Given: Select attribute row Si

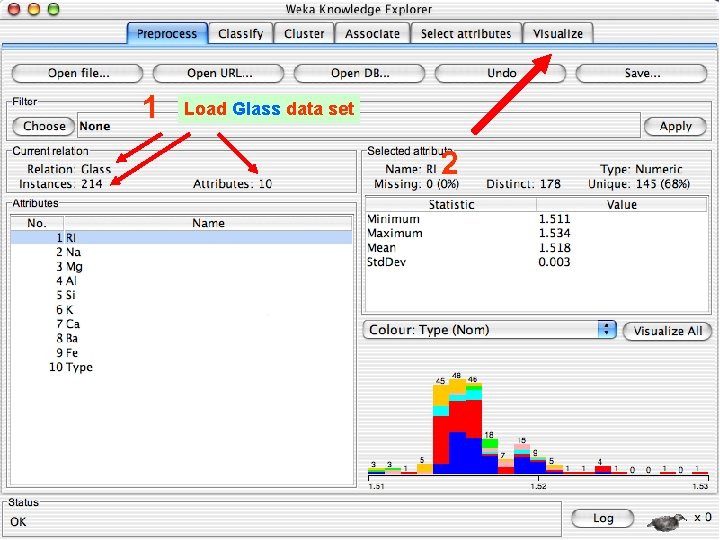Looking at the screenshot, I should (x=181, y=295).
